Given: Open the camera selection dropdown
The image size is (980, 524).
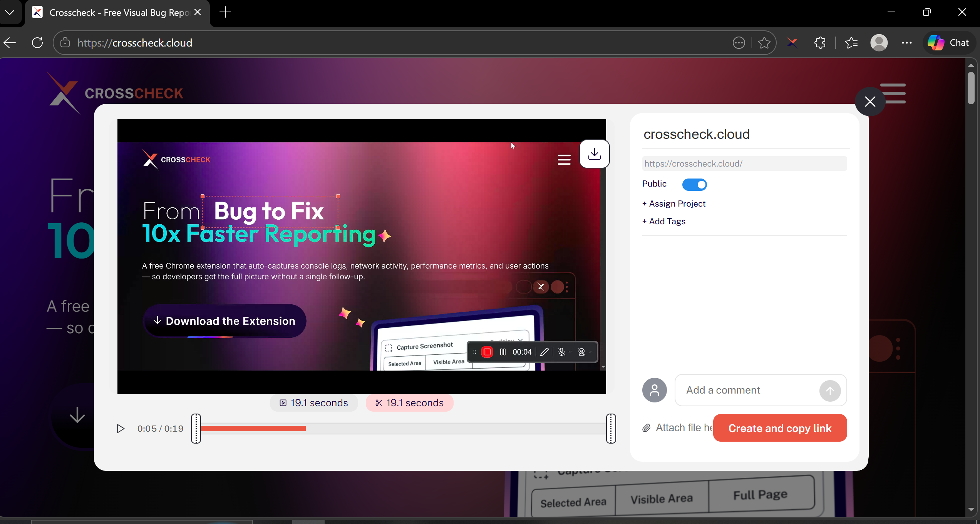Looking at the screenshot, I should tap(590, 352).
